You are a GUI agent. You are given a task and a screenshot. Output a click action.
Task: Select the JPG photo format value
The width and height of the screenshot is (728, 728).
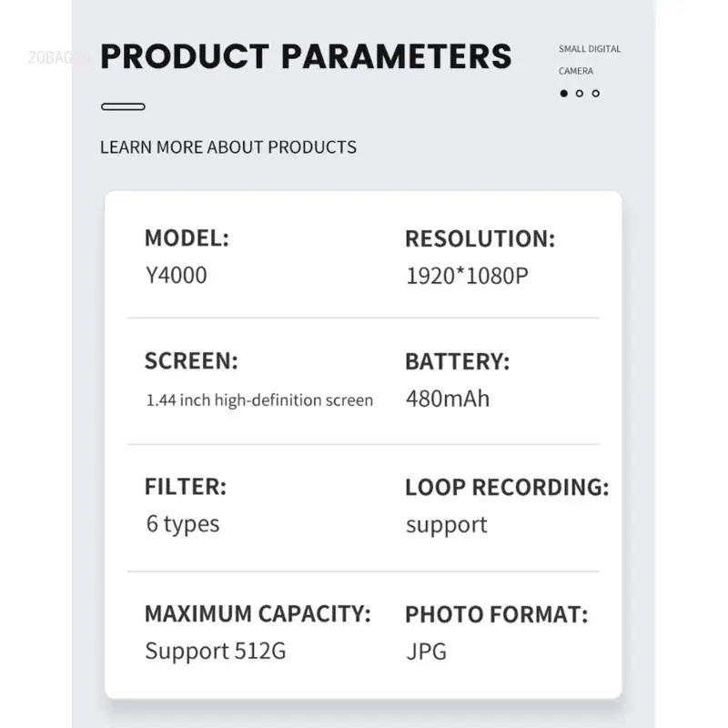click(426, 652)
